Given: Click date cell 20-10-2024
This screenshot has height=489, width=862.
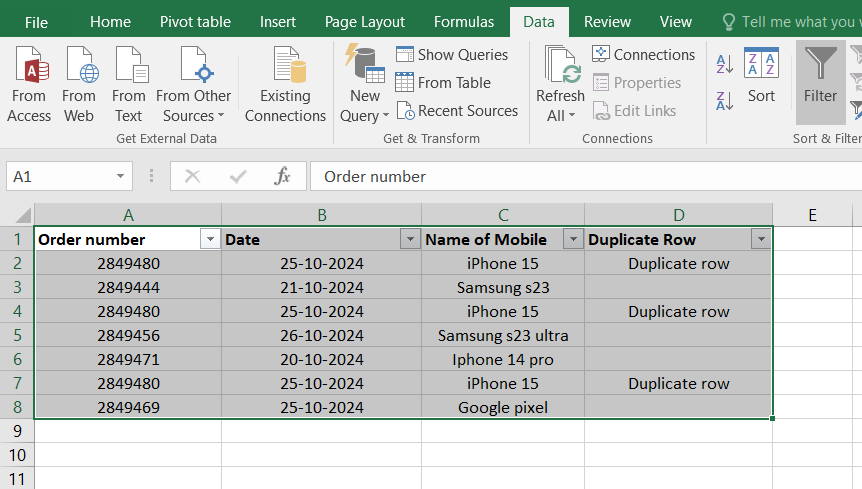Looking at the screenshot, I should (x=322, y=359).
